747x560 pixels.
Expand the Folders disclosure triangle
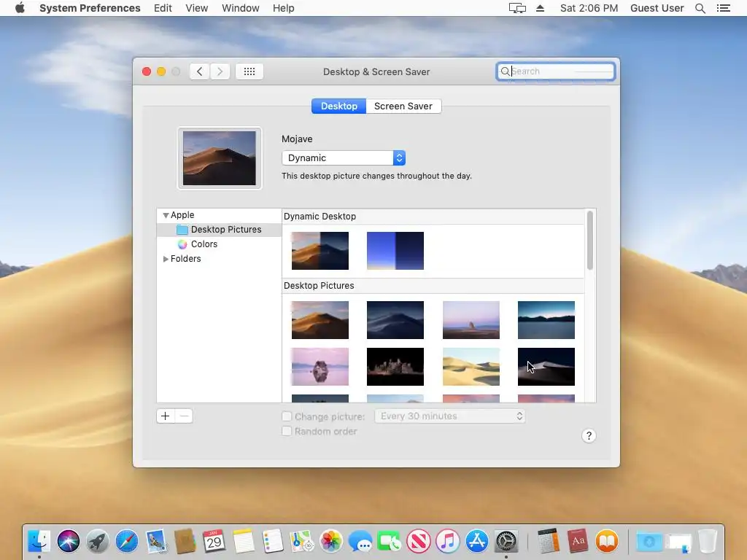[x=166, y=259]
